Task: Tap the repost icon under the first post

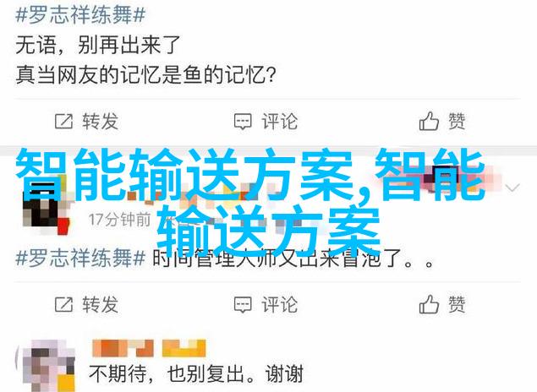Action: pyautogui.click(x=63, y=122)
